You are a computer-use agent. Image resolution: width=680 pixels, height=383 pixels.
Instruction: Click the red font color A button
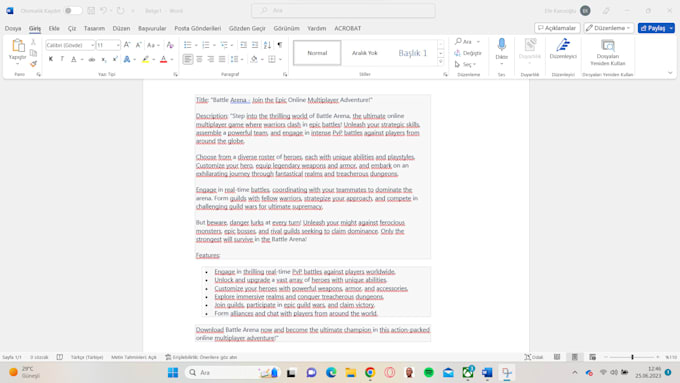point(163,59)
